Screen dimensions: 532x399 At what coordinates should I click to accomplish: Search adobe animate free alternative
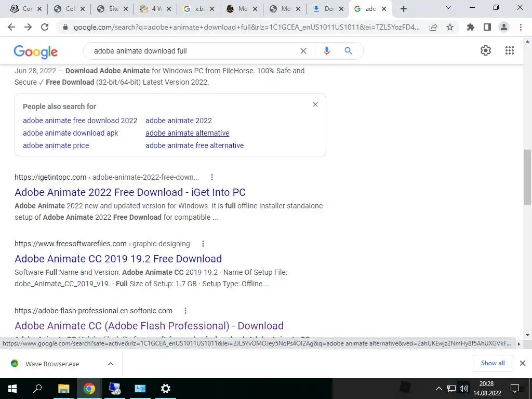[x=194, y=145]
